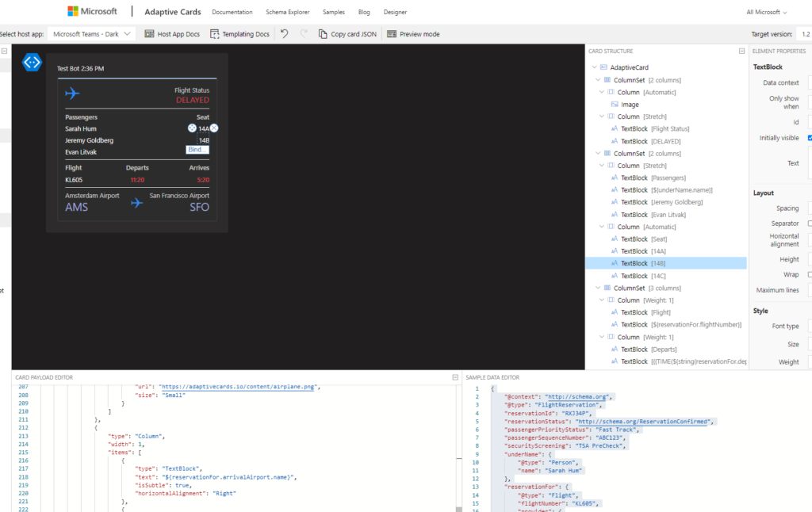Click airplane icon between AMS and SFO
Screen dimensions: 812x512
click(x=136, y=203)
